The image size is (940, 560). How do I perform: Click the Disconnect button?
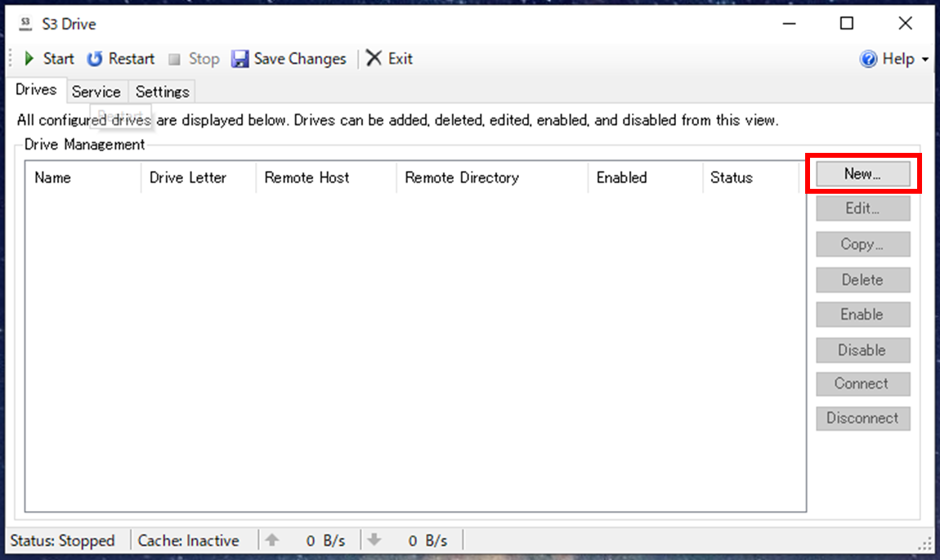coord(862,419)
